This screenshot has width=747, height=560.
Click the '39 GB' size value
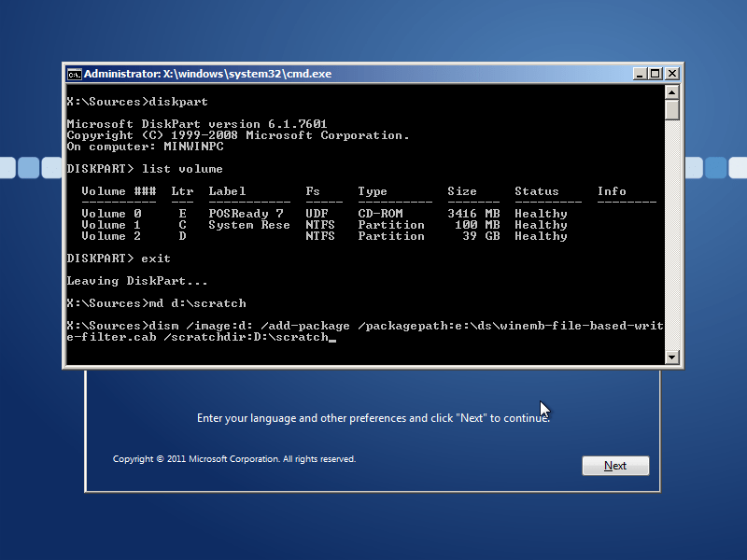(x=481, y=236)
